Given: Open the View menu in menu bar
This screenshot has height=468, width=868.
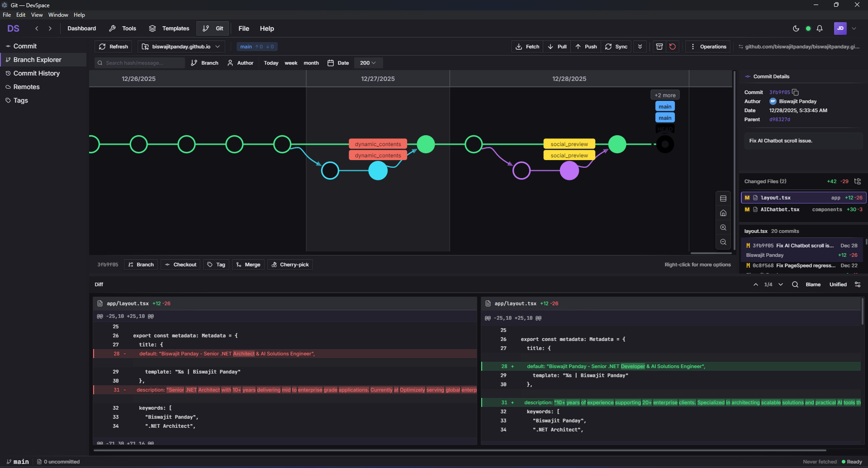Looking at the screenshot, I should (x=37, y=15).
